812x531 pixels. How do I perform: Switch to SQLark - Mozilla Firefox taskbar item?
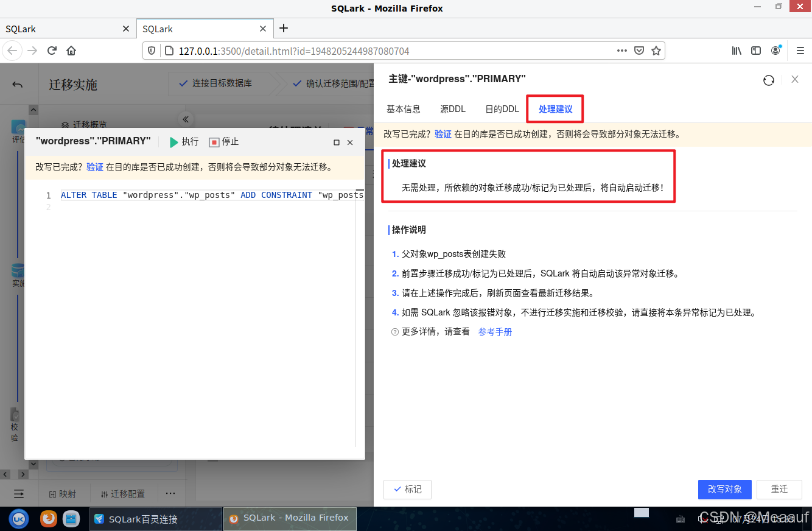290,519
